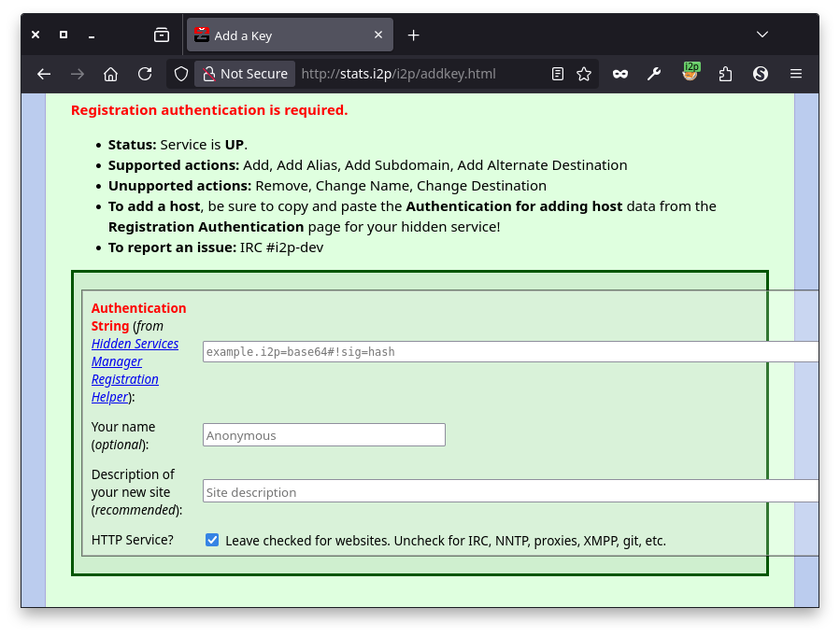Toggle reader view icon
Viewport: 840px width, 636px height.
tap(558, 74)
